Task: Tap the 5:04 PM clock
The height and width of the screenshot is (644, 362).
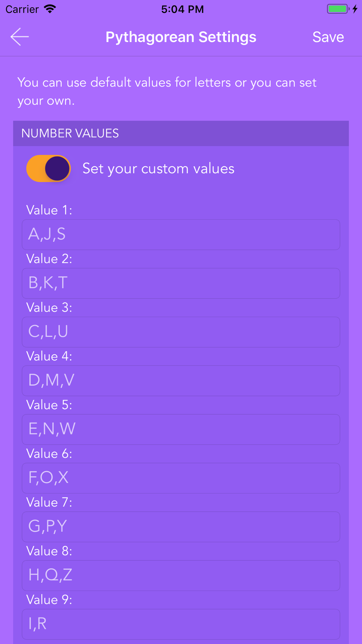Action: 182,9
